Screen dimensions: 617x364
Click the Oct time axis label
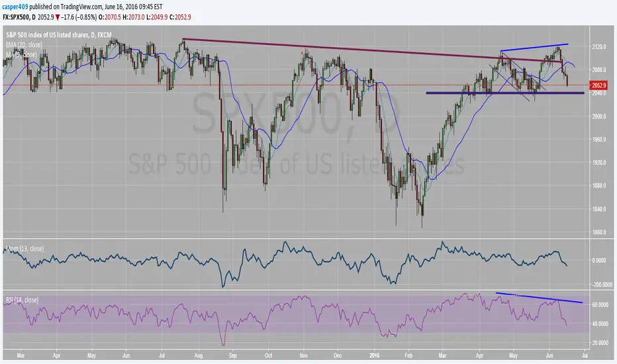tap(268, 356)
